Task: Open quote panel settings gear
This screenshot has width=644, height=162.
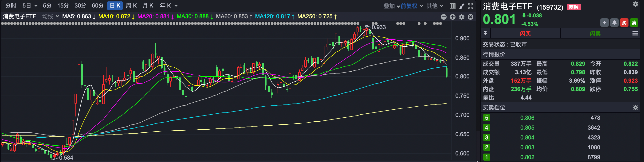Action: [635, 4]
